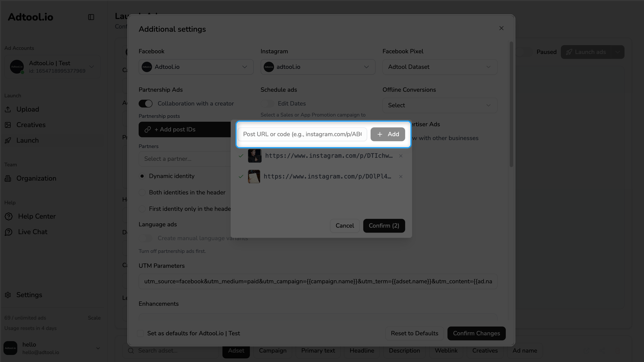This screenshot has width=644, height=362.
Task: Open the Offline Conversions dropdown
Action: pos(440,105)
